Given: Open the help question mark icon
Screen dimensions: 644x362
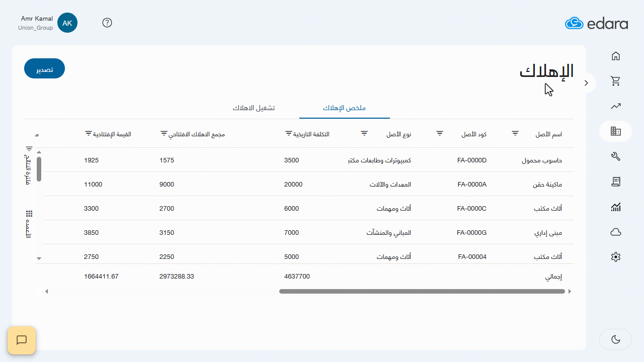Looking at the screenshot, I should pos(107,23).
